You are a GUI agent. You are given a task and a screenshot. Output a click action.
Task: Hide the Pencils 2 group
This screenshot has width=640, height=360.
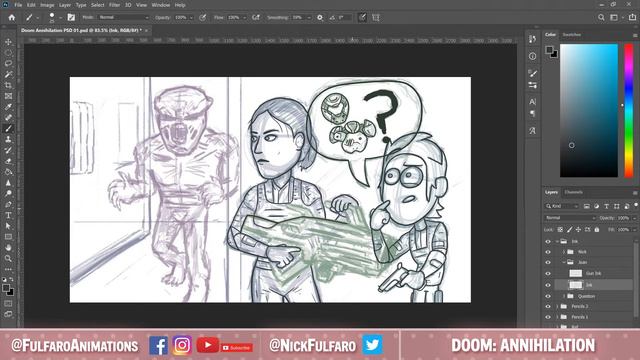point(548,307)
